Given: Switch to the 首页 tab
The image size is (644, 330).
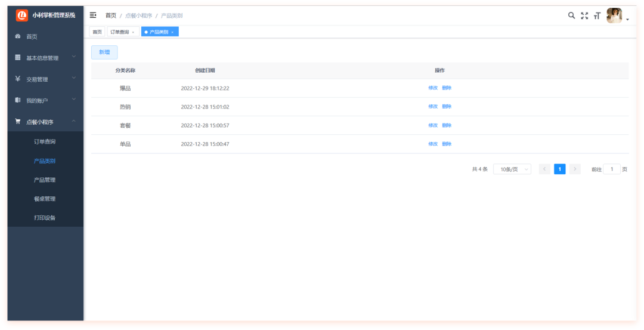Looking at the screenshot, I should tap(97, 32).
